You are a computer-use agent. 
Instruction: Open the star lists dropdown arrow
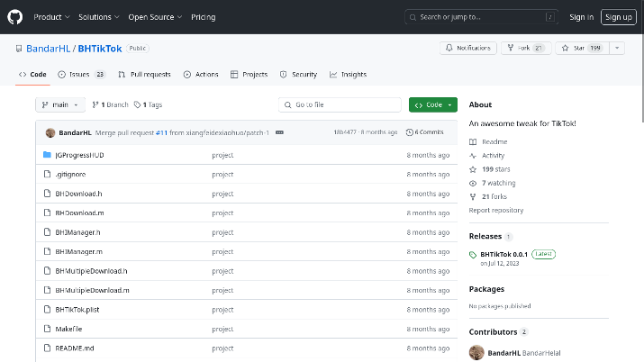click(617, 48)
